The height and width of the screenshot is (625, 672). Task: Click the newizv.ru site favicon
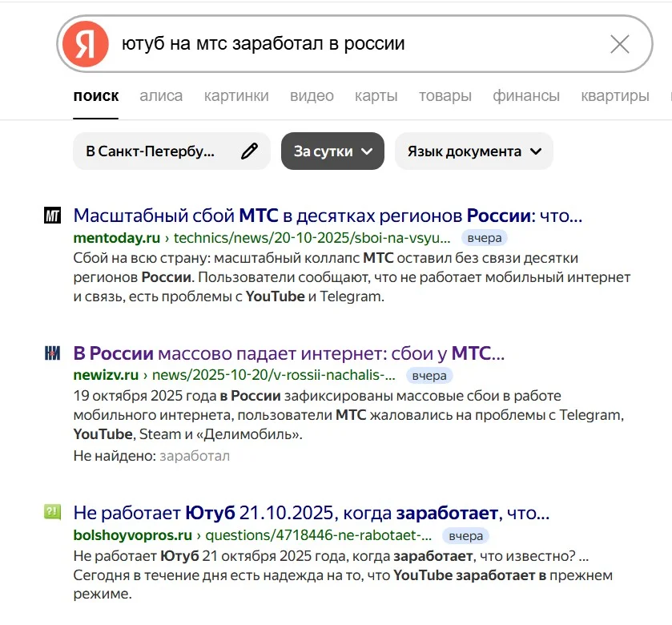pyautogui.click(x=53, y=353)
